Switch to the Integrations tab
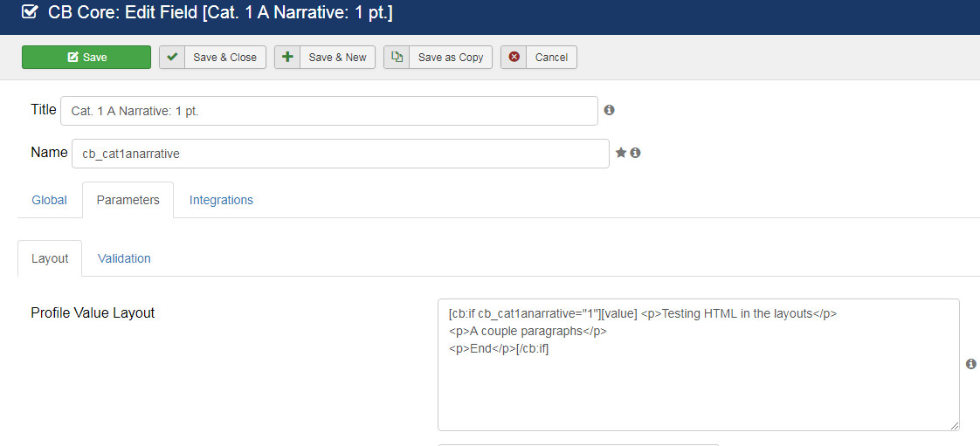Viewport: 980px width, 446px height. point(221,200)
